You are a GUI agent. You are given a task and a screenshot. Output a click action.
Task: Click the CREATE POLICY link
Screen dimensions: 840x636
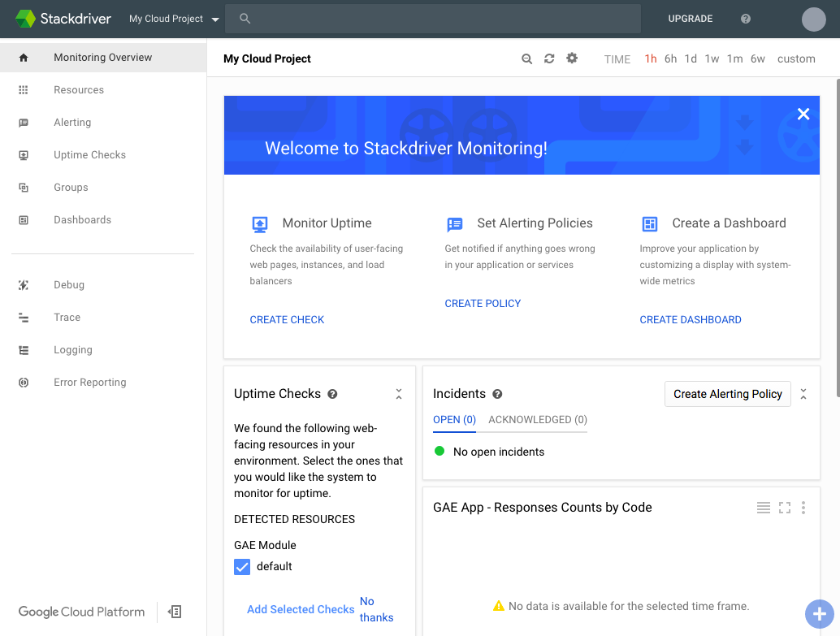[x=483, y=304]
